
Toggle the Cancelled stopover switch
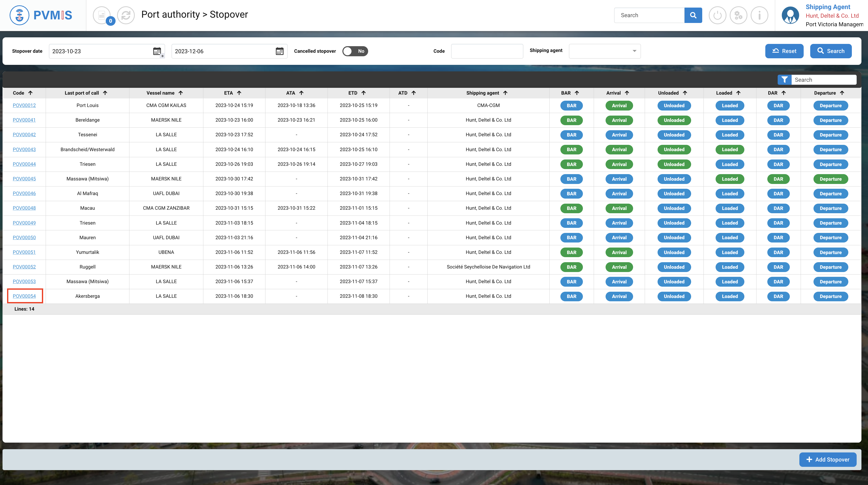coord(355,51)
